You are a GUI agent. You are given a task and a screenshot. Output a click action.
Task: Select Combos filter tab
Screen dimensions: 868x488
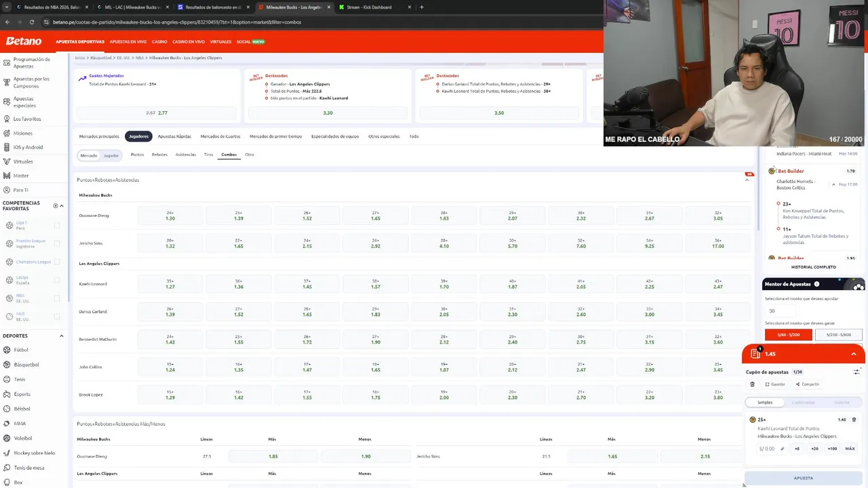[x=229, y=155]
